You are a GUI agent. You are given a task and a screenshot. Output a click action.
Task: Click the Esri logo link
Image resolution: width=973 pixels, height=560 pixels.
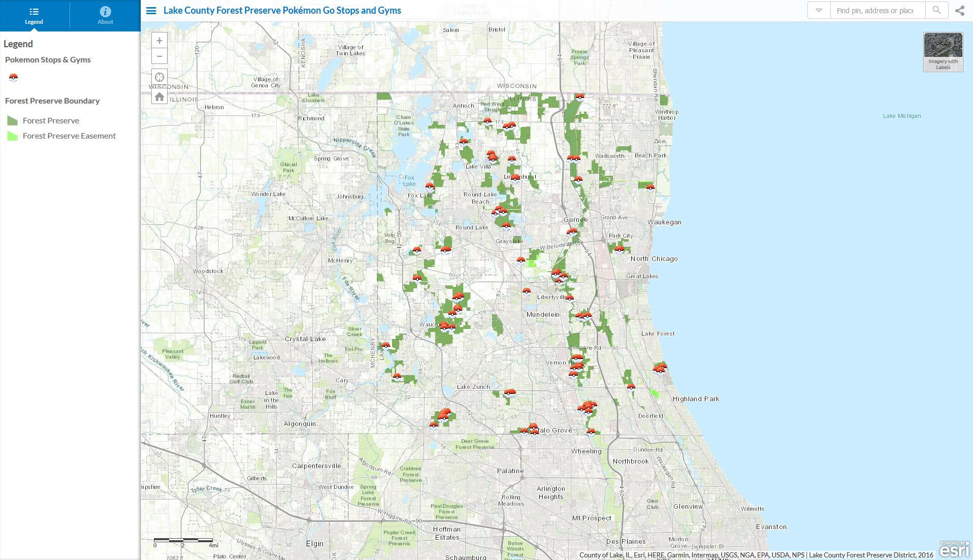pyautogui.click(x=954, y=549)
